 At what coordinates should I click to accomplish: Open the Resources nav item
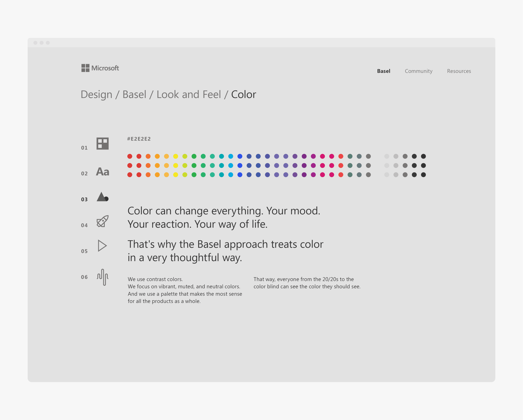tap(459, 71)
